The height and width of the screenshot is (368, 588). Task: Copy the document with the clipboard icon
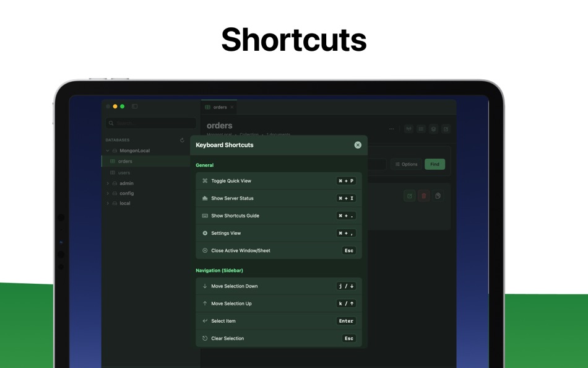tap(438, 195)
